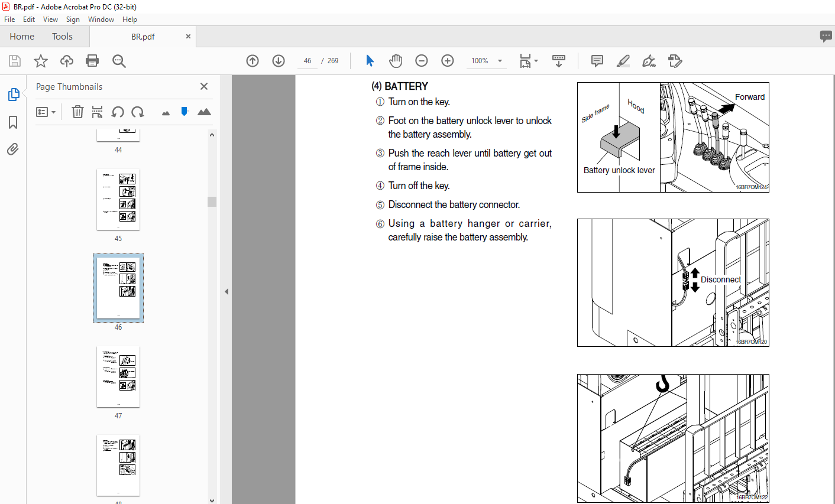The width and height of the screenshot is (835, 504).
Task: Open the Find text magnifier icon
Action: pyautogui.click(x=119, y=61)
